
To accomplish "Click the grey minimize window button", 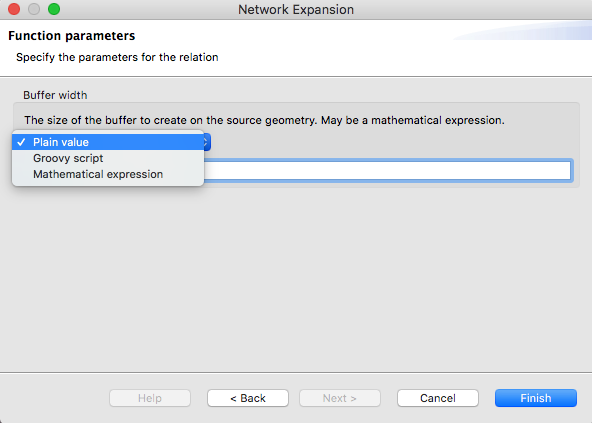I will [x=34, y=9].
